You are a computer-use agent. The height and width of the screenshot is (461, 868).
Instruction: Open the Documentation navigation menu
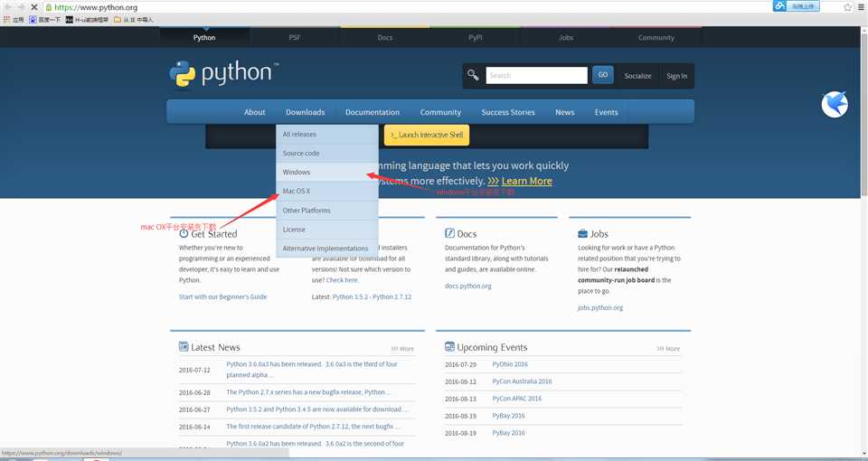pos(372,112)
